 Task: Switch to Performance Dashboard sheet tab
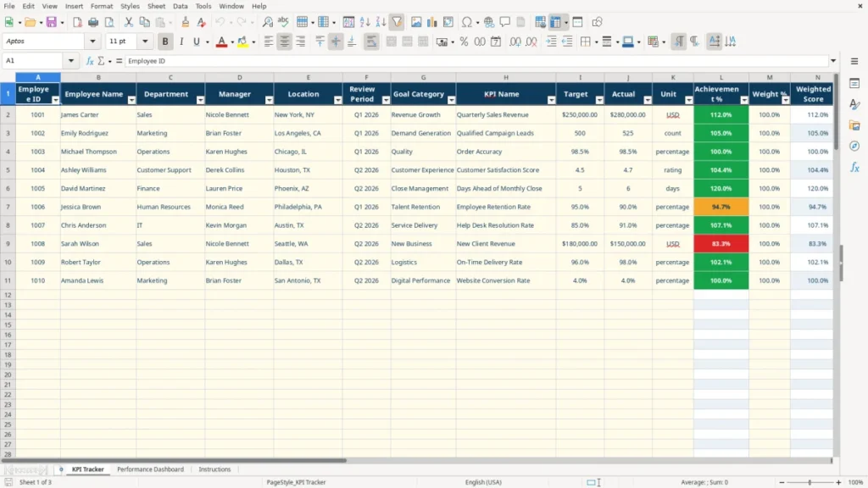(150, 469)
